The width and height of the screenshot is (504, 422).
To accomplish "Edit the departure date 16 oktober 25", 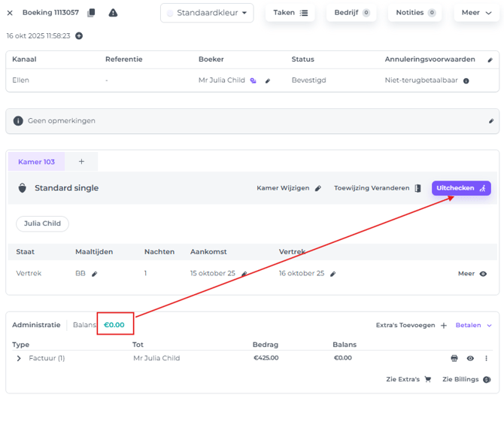I will (x=333, y=274).
